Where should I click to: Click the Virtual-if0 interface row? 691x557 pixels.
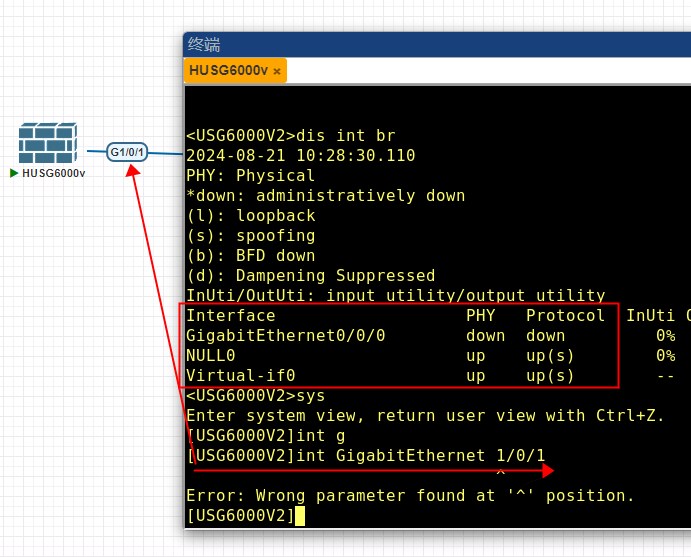coord(431,375)
